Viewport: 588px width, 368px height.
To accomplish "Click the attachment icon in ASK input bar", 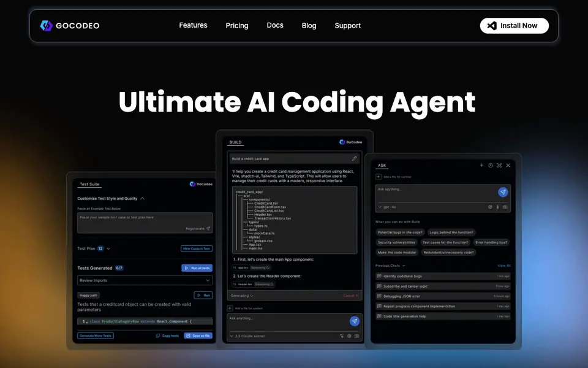I will point(497,207).
